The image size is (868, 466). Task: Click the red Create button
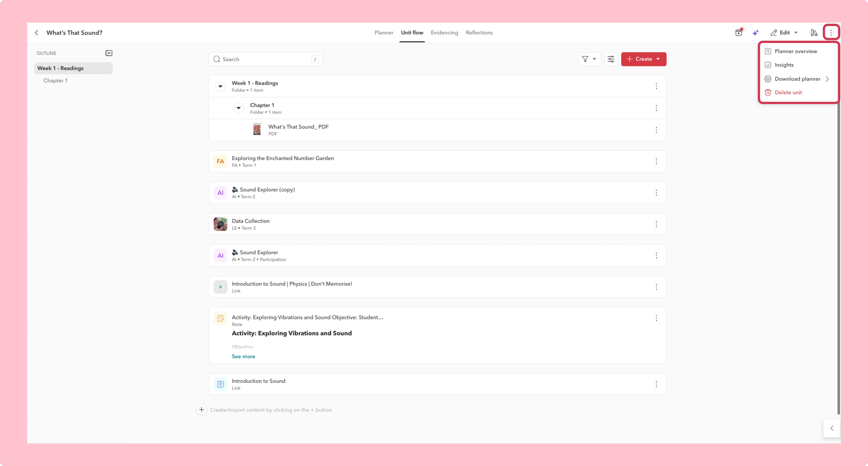tap(644, 59)
